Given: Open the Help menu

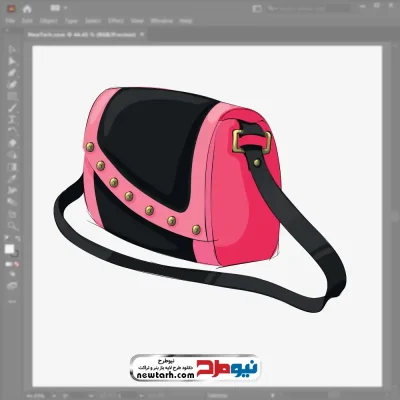Looking at the screenshot, I should [x=186, y=21].
